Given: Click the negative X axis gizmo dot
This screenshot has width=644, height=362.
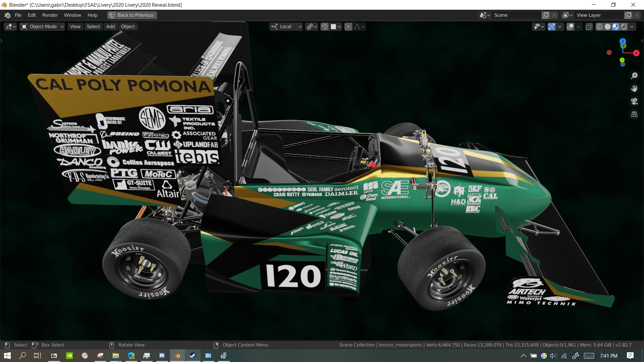Looking at the screenshot, I should (609, 53).
